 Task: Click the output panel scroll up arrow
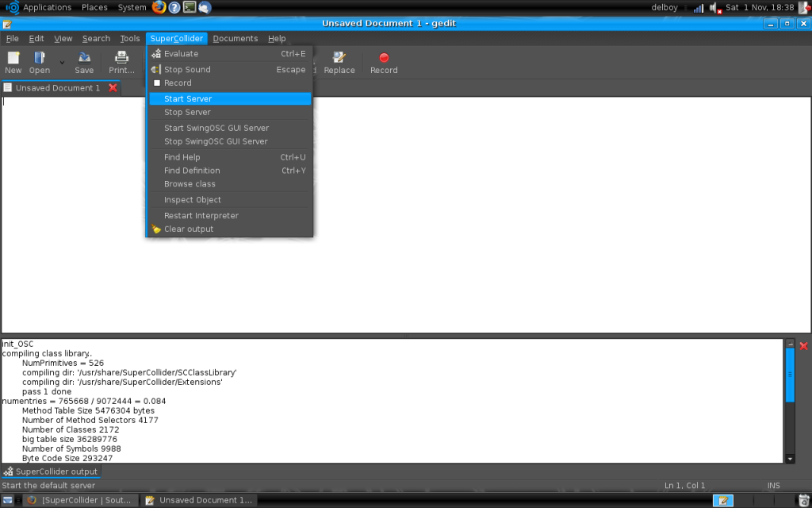click(791, 344)
